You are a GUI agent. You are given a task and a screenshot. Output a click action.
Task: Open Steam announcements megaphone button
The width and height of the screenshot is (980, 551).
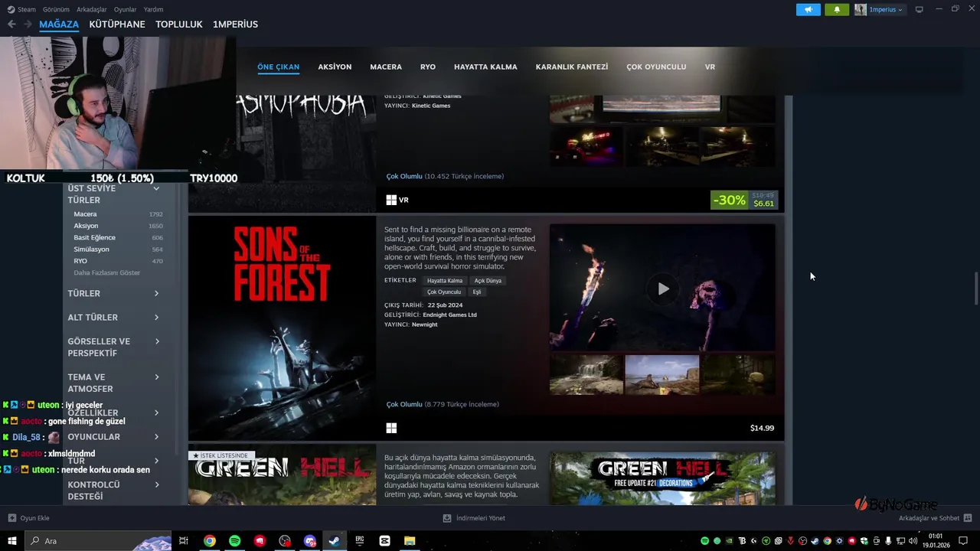coord(808,10)
